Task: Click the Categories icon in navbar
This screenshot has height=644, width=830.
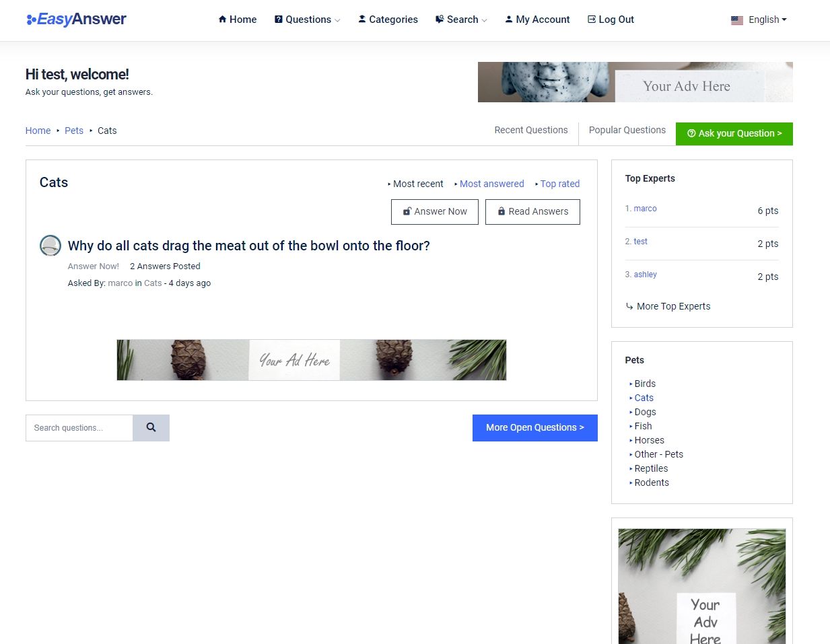Action: pyautogui.click(x=362, y=20)
